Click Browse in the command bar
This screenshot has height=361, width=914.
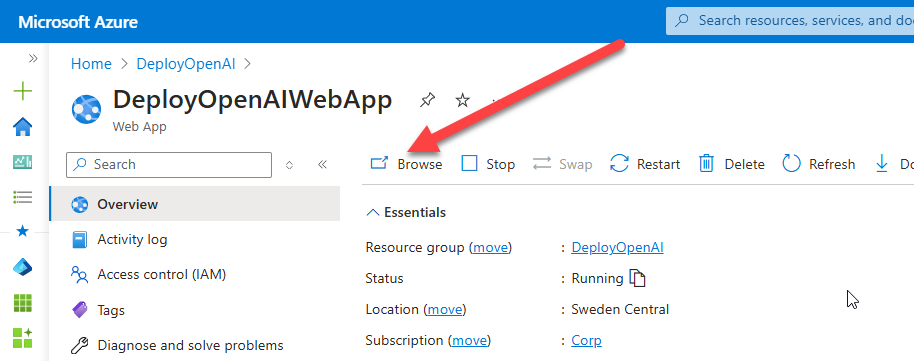406,164
